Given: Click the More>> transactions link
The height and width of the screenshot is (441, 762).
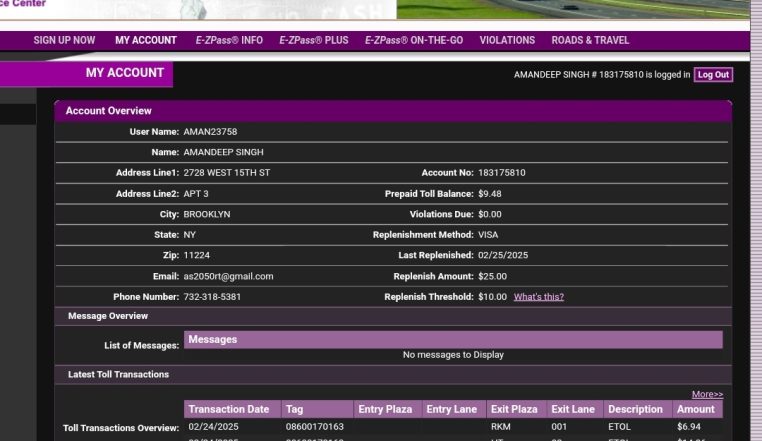Looking at the screenshot, I should click(x=707, y=394).
